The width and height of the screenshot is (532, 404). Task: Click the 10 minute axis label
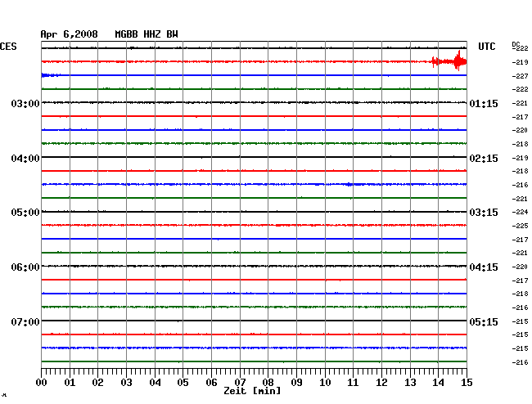pos(325,382)
